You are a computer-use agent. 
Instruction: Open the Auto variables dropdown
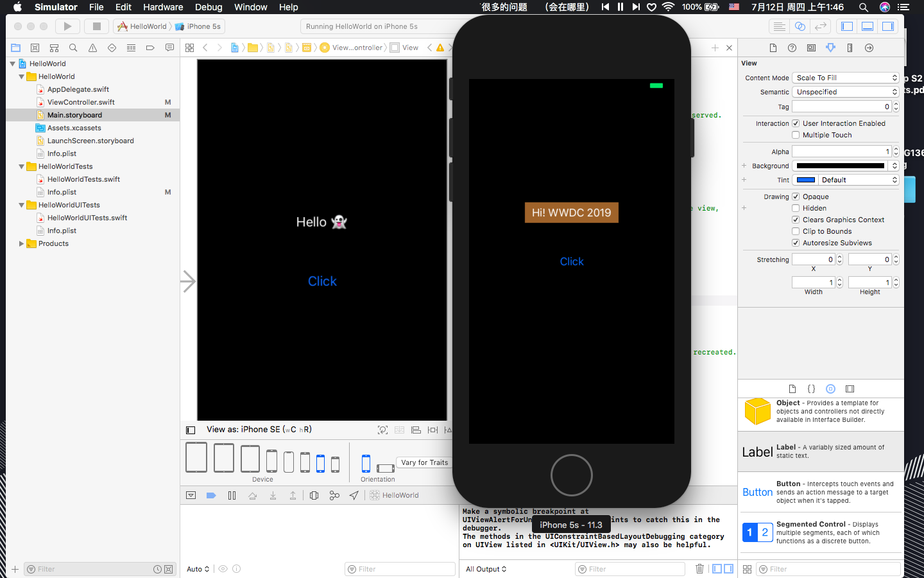coord(198,569)
